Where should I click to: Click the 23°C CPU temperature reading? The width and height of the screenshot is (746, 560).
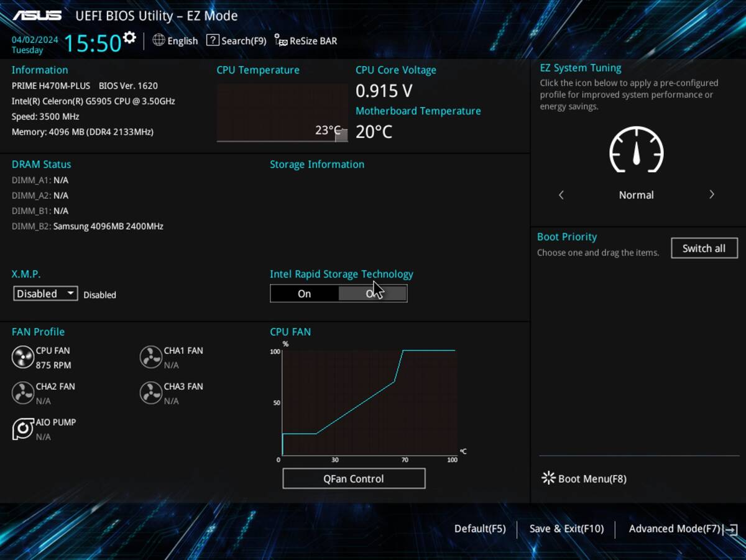click(x=328, y=130)
